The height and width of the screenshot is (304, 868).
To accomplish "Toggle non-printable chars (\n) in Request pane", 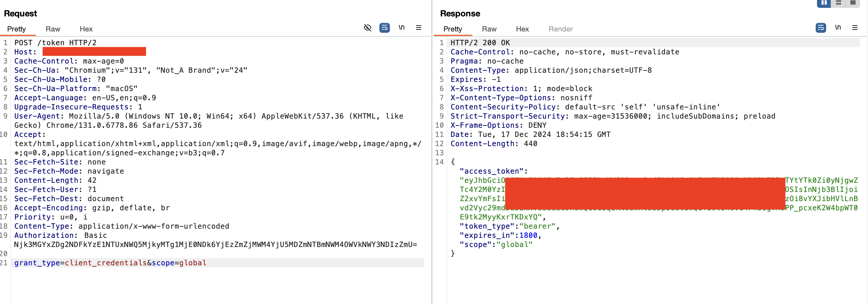I will pyautogui.click(x=402, y=28).
